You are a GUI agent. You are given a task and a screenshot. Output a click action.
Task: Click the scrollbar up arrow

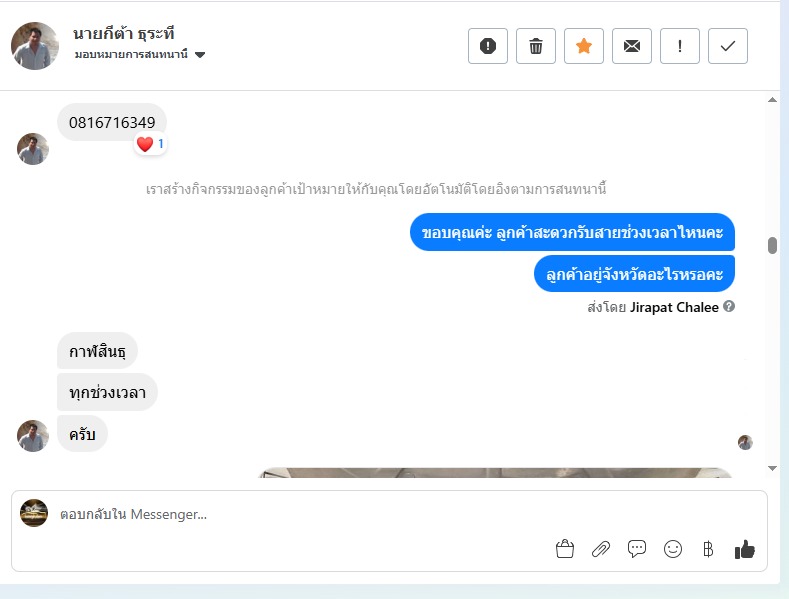772,100
